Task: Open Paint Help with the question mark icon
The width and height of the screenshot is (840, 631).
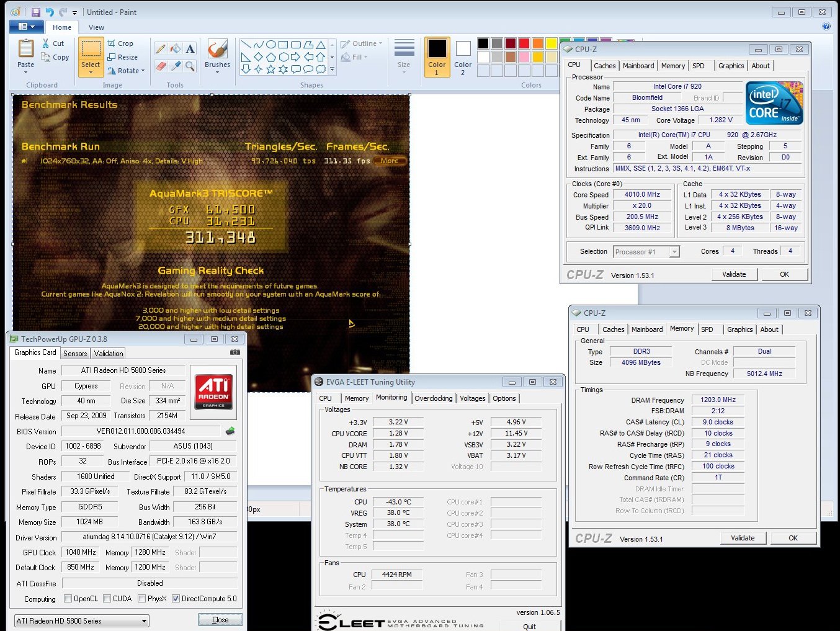Action: (x=826, y=26)
